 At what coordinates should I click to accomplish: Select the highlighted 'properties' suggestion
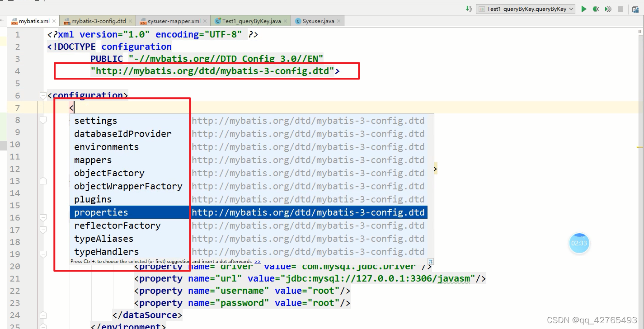[249, 212]
